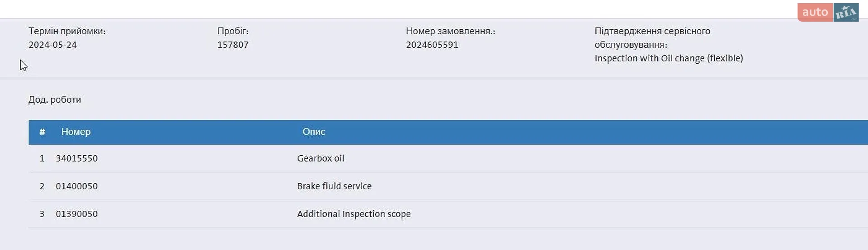Click the Термін прийомки label
This screenshot has height=250, width=868.
[67, 31]
